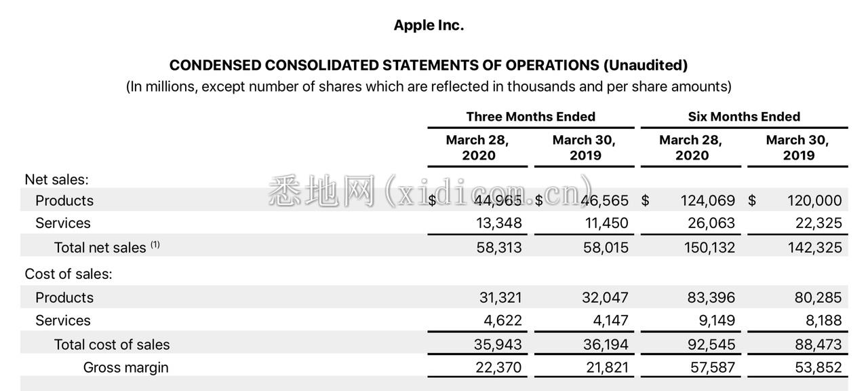Select the Cost of sales heading
The height and width of the screenshot is (391, 868).
[68, 274]
